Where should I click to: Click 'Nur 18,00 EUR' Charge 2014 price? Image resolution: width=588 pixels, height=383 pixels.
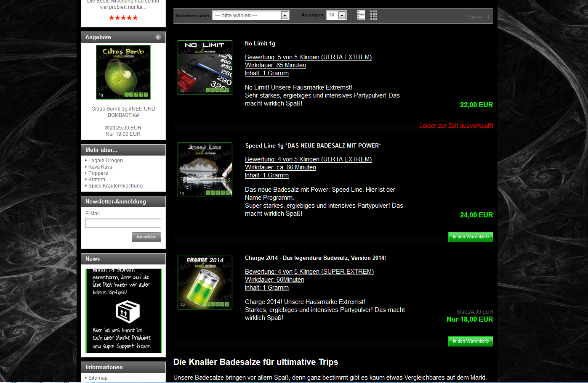tap(470, 320)
